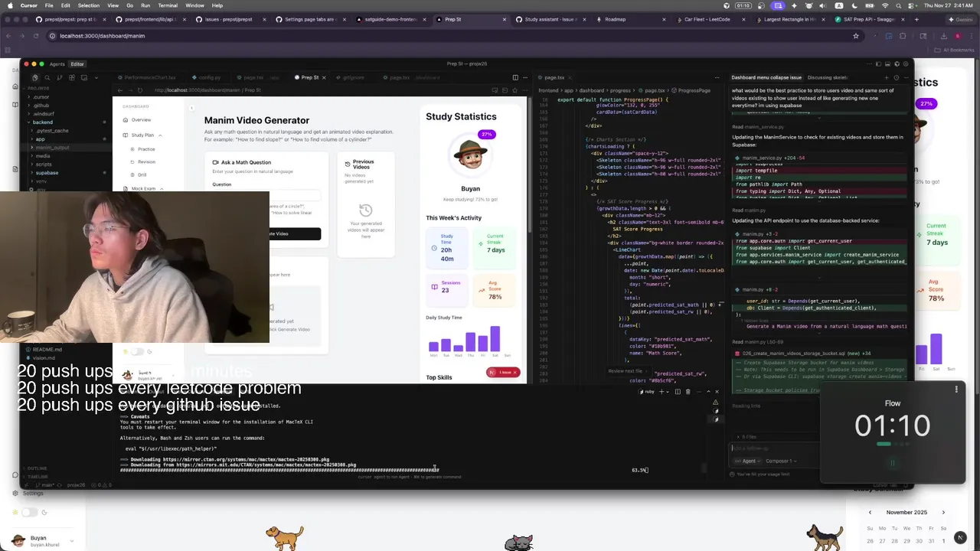Expand the app folder

click(x=40, y=139)
